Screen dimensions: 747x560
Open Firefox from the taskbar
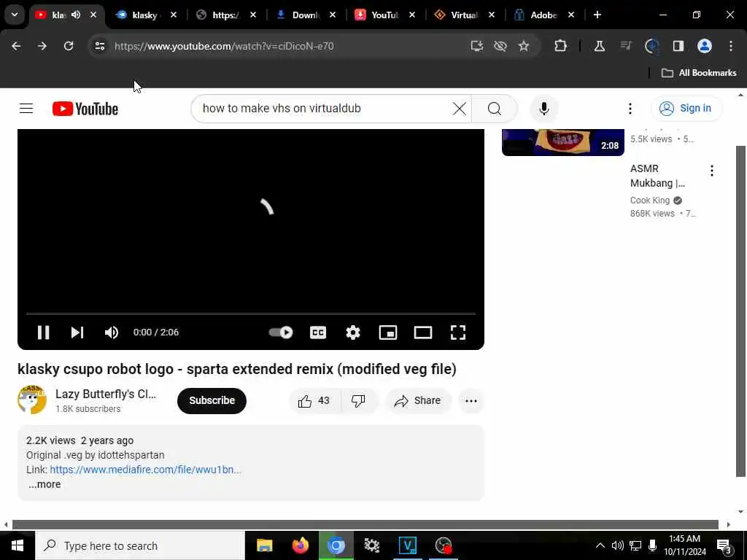click(300, 545)
